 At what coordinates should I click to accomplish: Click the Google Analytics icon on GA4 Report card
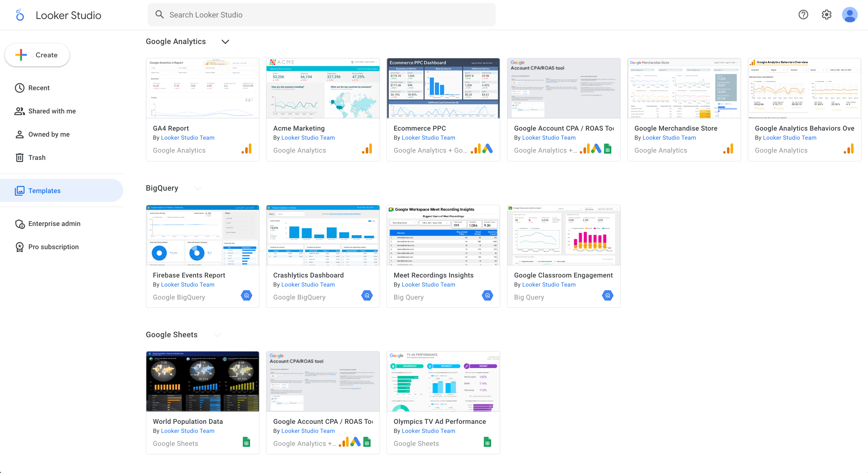[247, 149]
